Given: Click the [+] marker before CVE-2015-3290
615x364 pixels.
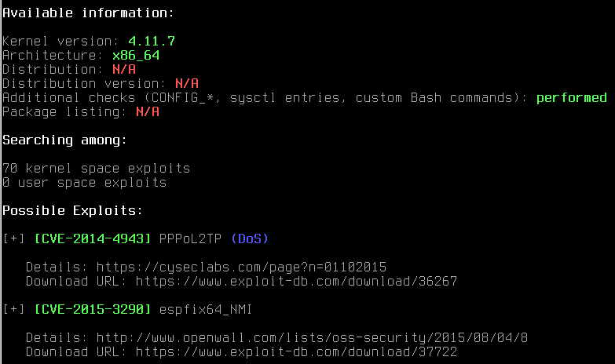Looking at the screenshot, I should click(x=13, y=309).
